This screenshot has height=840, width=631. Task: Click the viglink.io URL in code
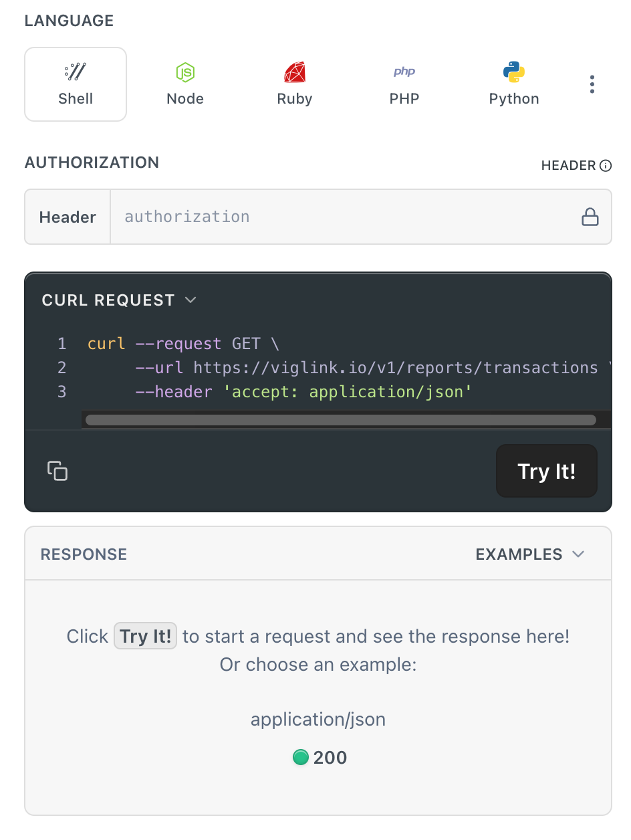point(395,368)
